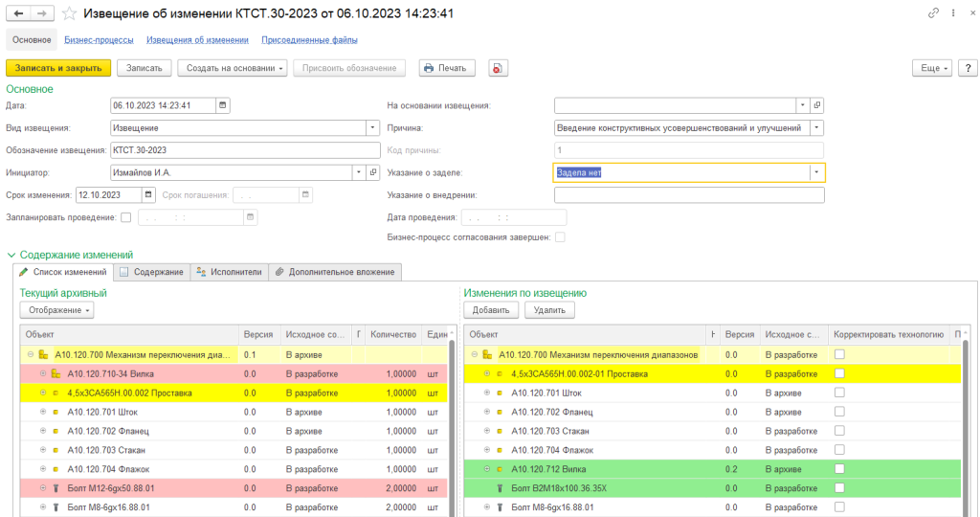Screen dimensions: 980x517
Task: Click Добавить button in changes panel
Action: point(491,310)
